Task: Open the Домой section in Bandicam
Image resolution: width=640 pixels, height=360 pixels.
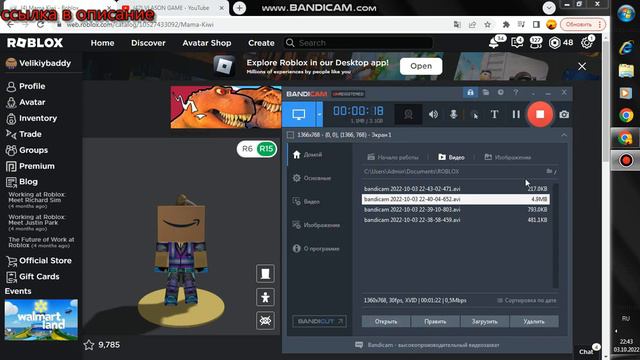Action: tap(307, 155)
